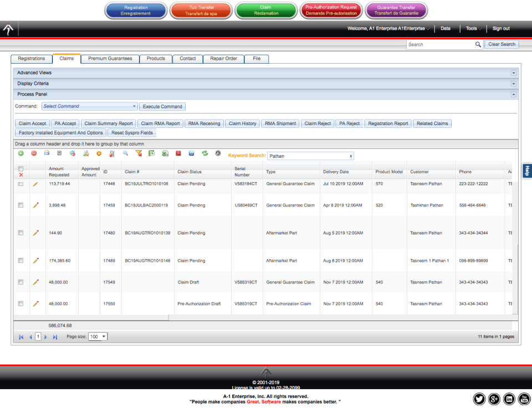
Task: Open the LinkedIn social icon
Action: click(x=509, y=399)
